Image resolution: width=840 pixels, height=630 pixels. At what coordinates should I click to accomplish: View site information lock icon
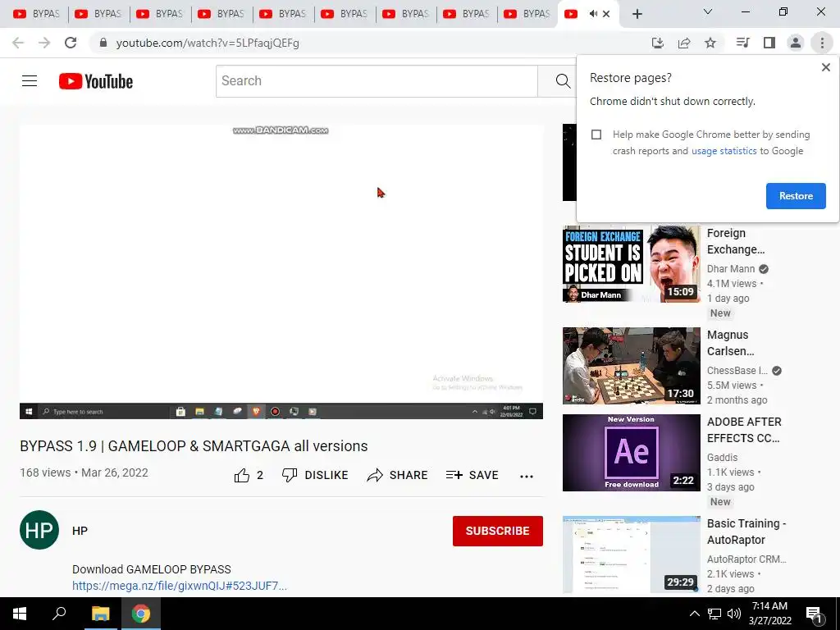point(103,43)
